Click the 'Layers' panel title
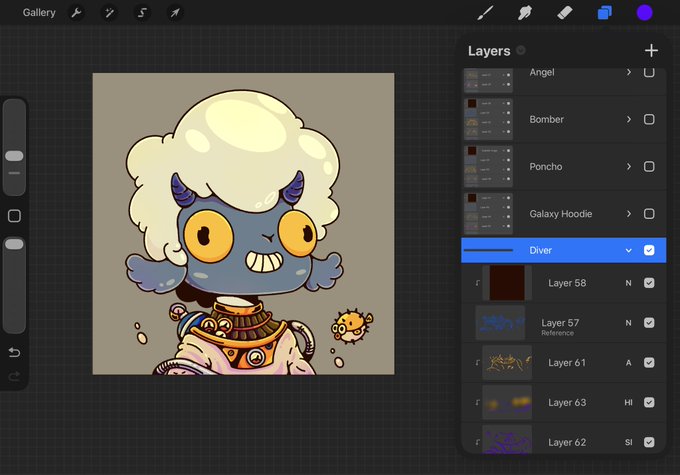Image resolution: width=680 pixels, height=475 pixels. tap(489, 51)
